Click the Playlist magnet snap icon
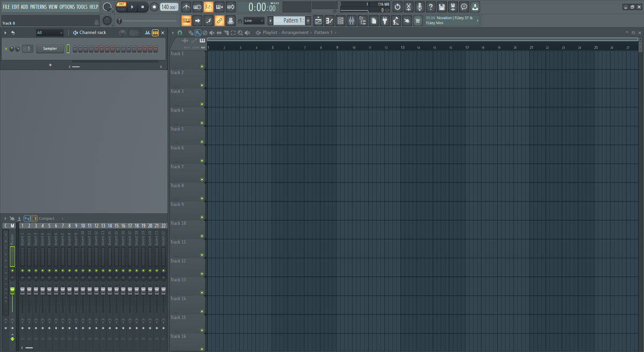644x352 pixels. (179, 33)
